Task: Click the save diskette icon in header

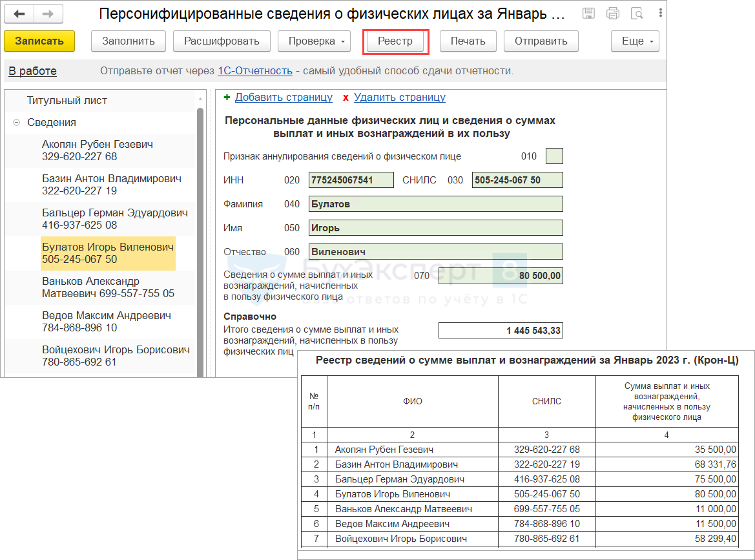Action: [x=588, y=14]
